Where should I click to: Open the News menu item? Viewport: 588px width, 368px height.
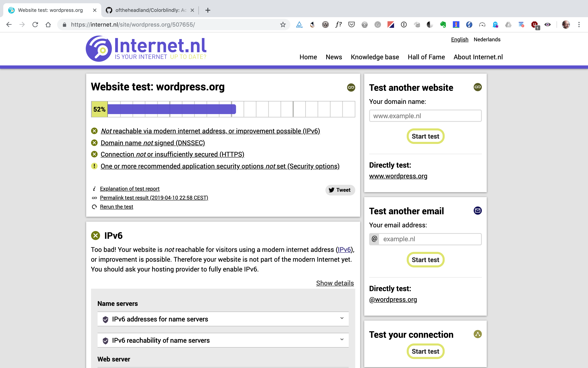coord(334,57)
